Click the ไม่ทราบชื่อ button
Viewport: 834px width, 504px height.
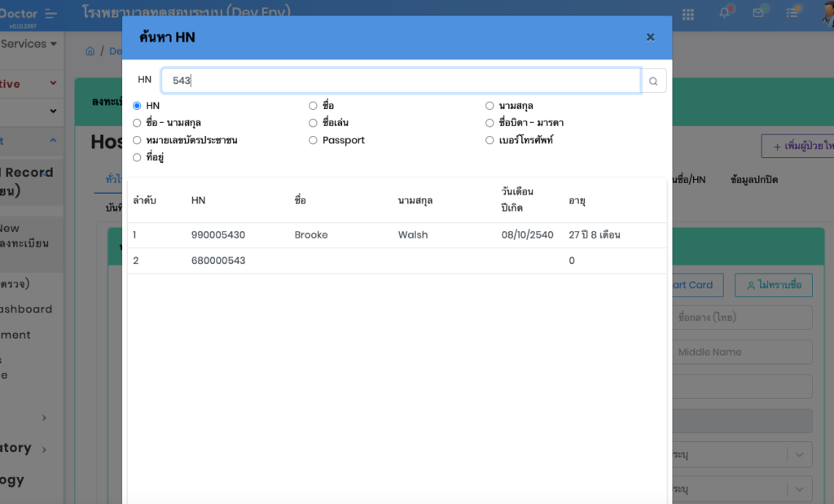pyautogui.click(x=773, y=285)
